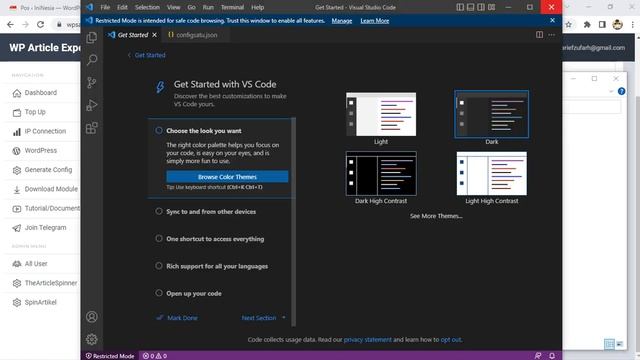This screenshot has width=640, height=360.
Task: Click the walkthrough steps scrollbar
Action: click(293, 222)
